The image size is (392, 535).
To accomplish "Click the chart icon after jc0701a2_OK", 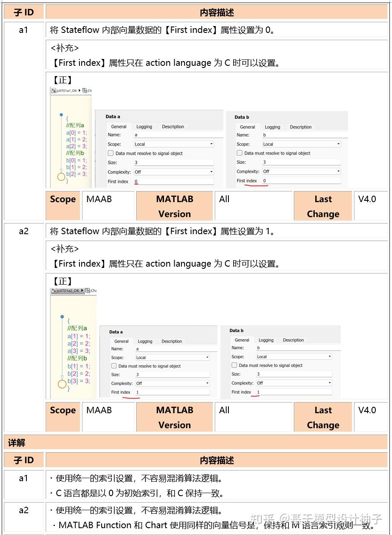I will pos(88,291).
